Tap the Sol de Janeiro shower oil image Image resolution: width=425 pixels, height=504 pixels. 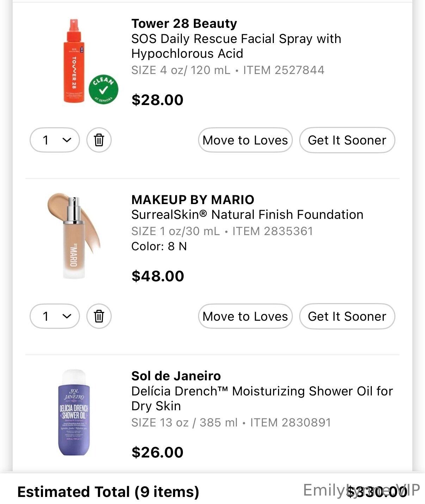click(74, 412)
